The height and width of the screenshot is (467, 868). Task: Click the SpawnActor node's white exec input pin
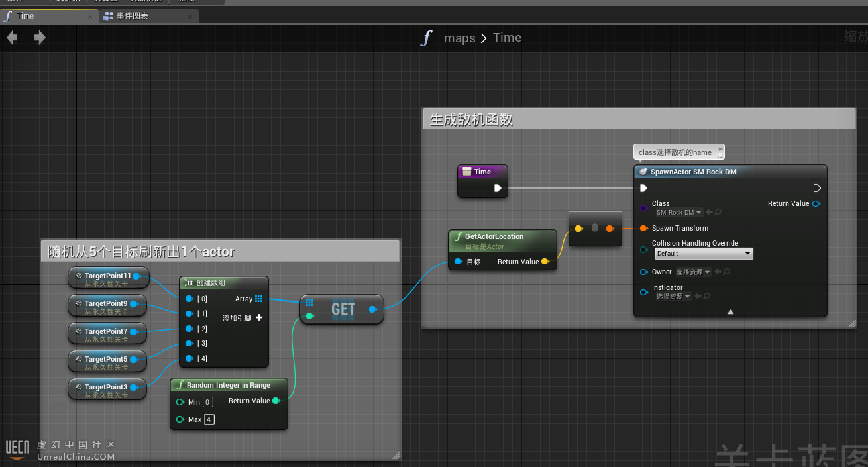643,188
